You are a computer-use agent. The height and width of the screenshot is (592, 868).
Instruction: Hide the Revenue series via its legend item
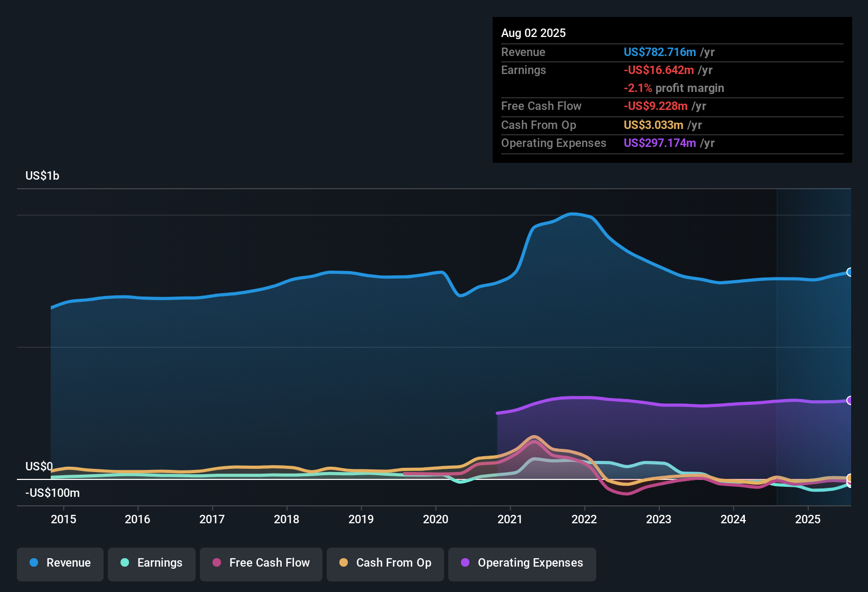click(x=60, y=563)
